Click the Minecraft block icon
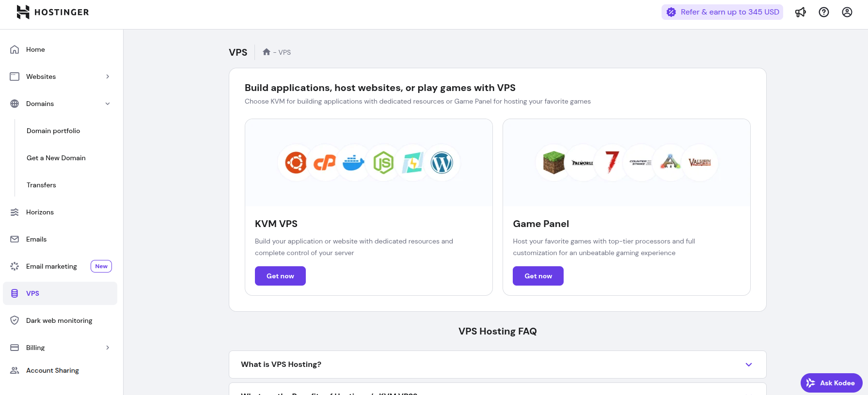 (553, 163)
